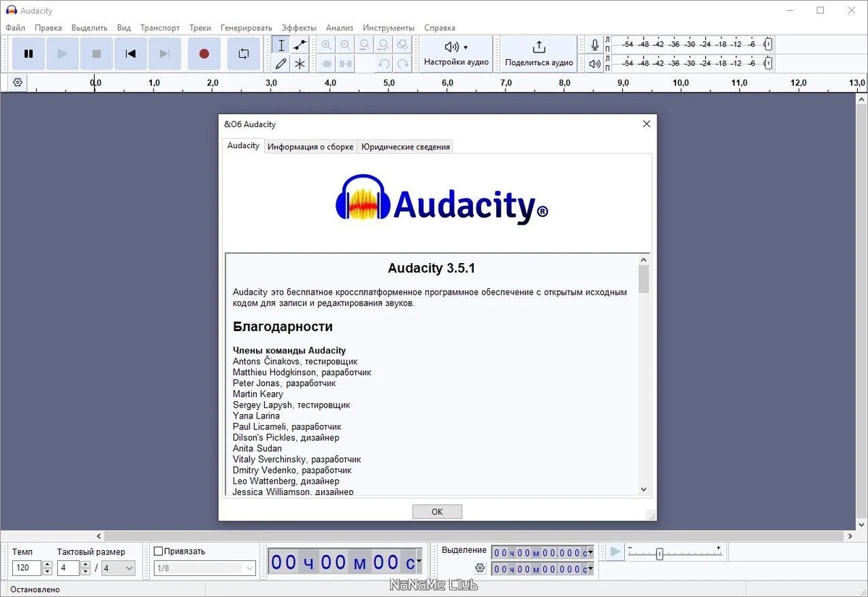Click the time signature numerator field
The height and width of the screenshot is (597, 868).
pyautogui.click(x=69, y=568)
